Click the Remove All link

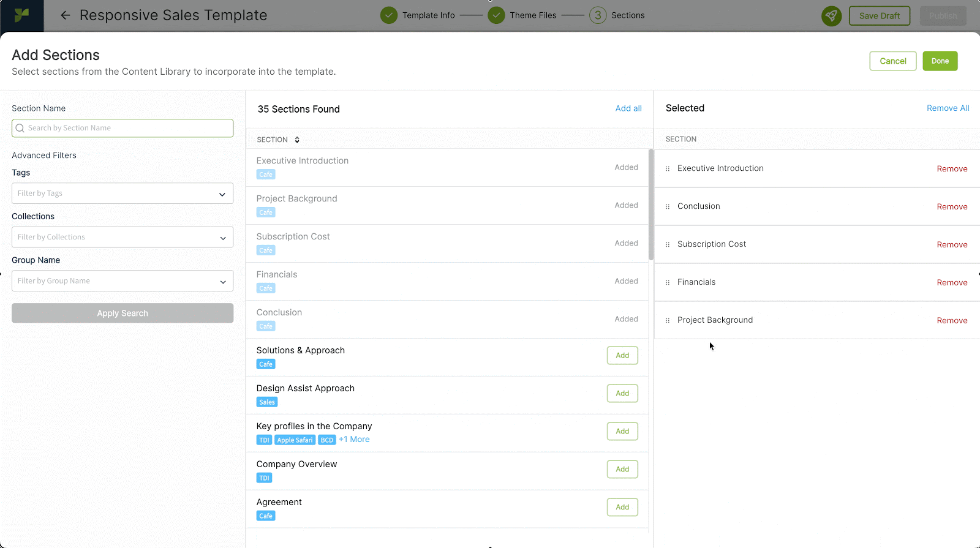pyautogui.click(x=948, y=108)
